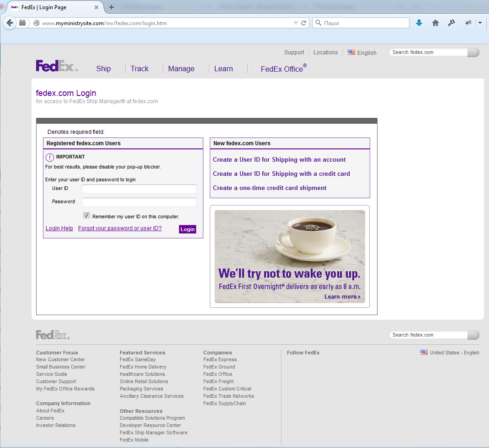This screenshot has height=448, width=489.
Task: Click Forgot your password or user ID
Action: (120, 228)
